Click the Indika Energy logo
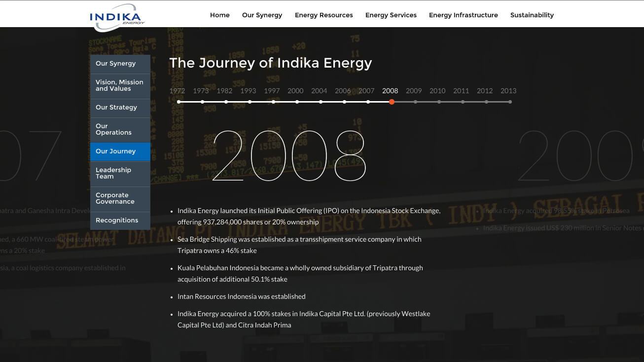644x362 pixels. (x=117, y=17)
